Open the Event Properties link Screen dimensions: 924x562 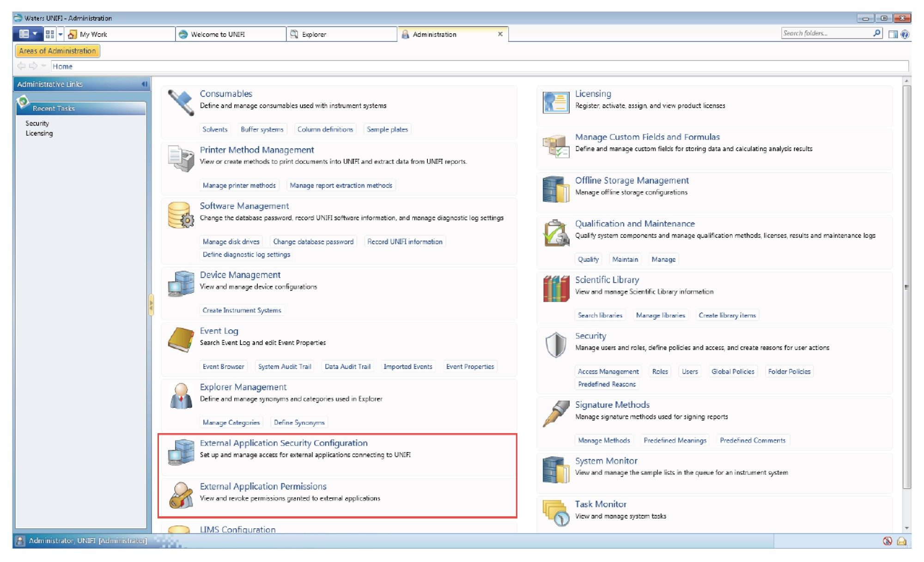point(470,366)
